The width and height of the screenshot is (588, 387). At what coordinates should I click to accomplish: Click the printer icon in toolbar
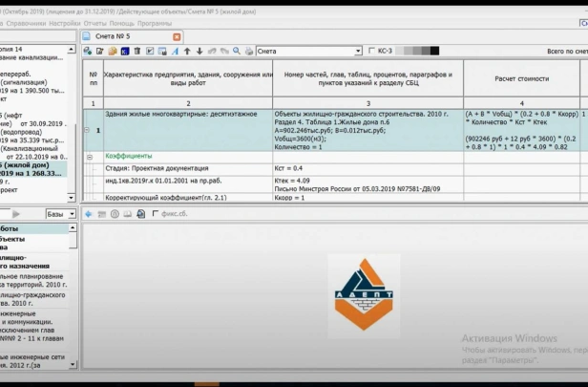249,51
